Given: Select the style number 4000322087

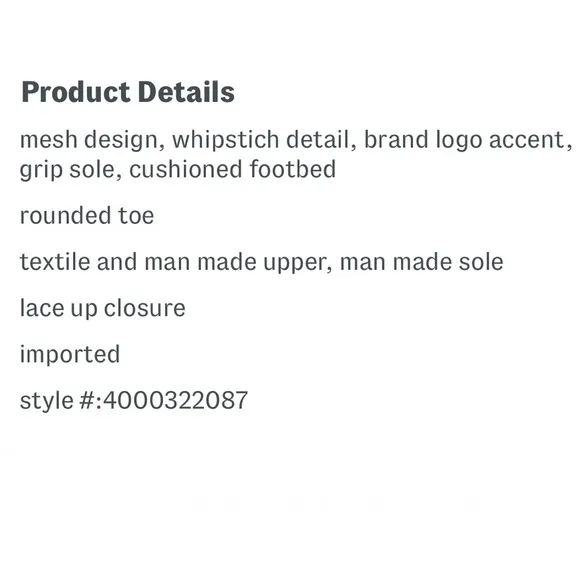Looking at the screenshot, I should 175,400.
